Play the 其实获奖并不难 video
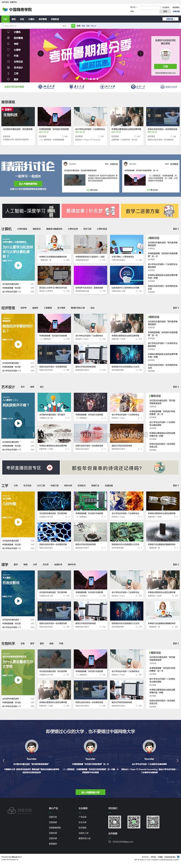This screenshot has height=868, width=181. tap(18, 423)
